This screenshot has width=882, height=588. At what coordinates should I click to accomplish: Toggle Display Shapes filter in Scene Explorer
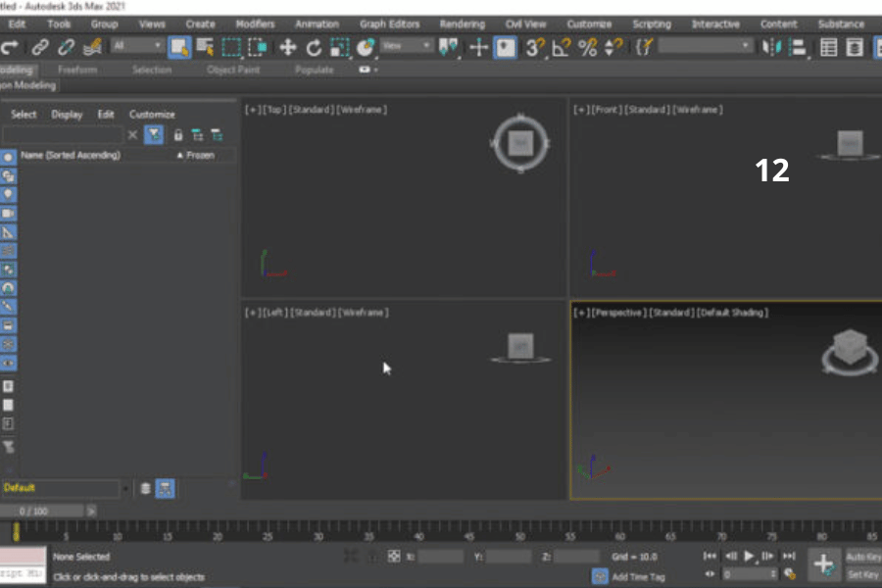[x=9, y=176]
